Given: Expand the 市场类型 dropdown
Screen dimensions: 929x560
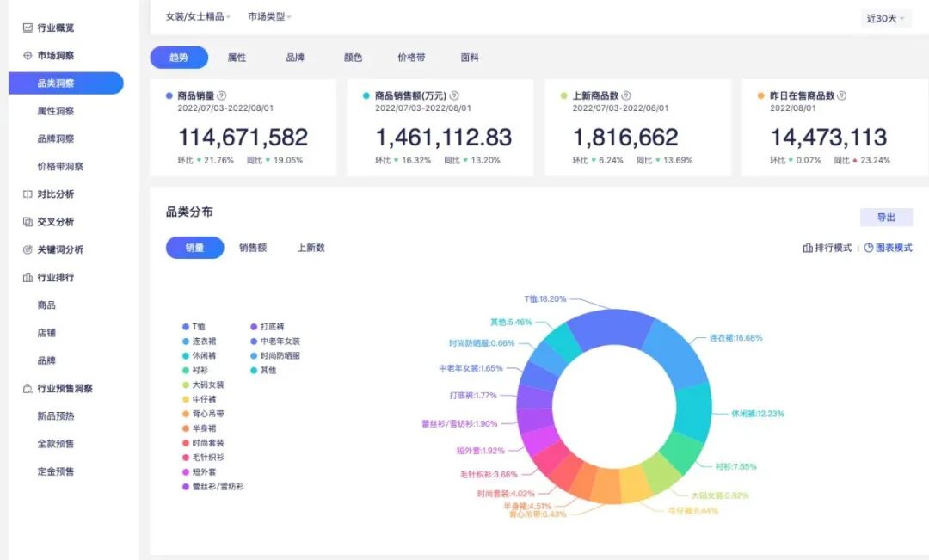Looking at the screenshot, I should pos(269,16).
